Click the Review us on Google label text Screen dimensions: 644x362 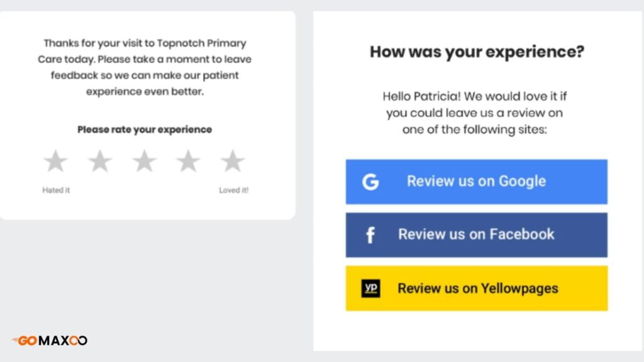click(477, 181)
